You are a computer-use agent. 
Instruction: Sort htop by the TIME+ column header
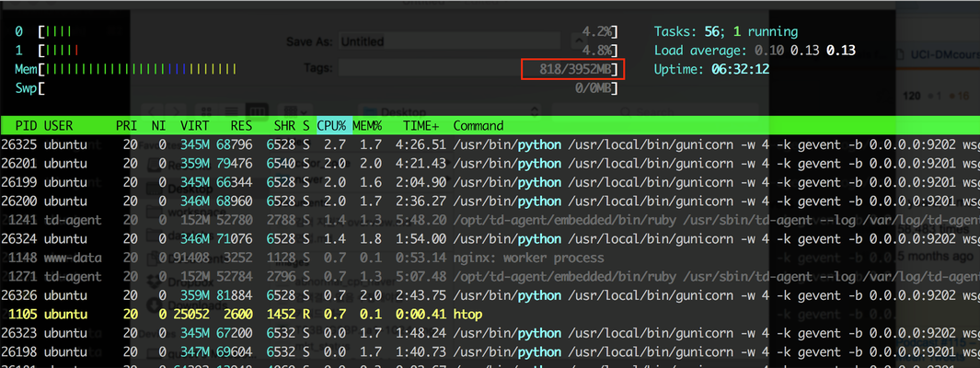421,126
